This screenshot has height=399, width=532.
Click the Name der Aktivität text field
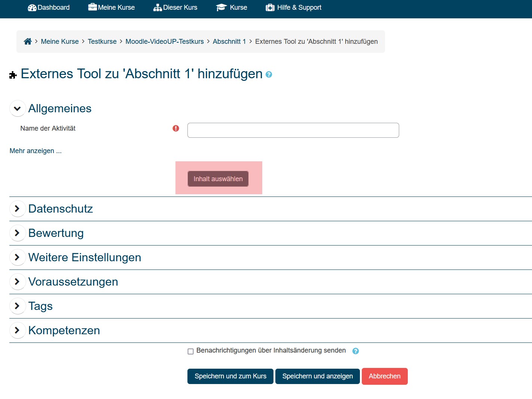[x=293, y=130]
